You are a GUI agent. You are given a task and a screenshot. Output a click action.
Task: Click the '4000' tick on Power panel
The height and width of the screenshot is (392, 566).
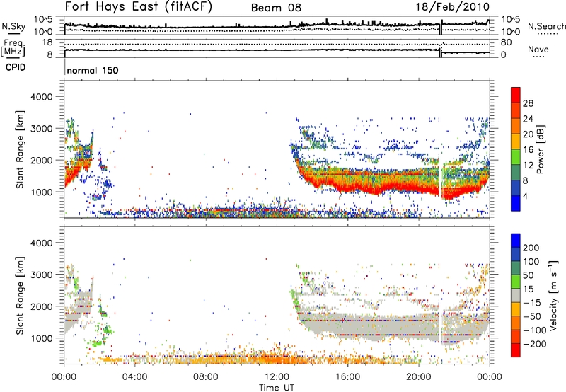pyautogui.click(x=41, y=97)
